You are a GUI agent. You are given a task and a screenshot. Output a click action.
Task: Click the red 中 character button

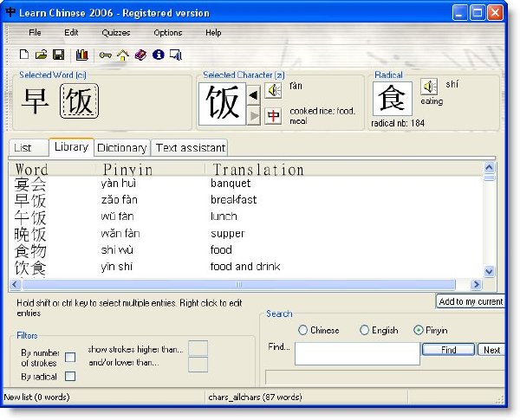[273, 116]
